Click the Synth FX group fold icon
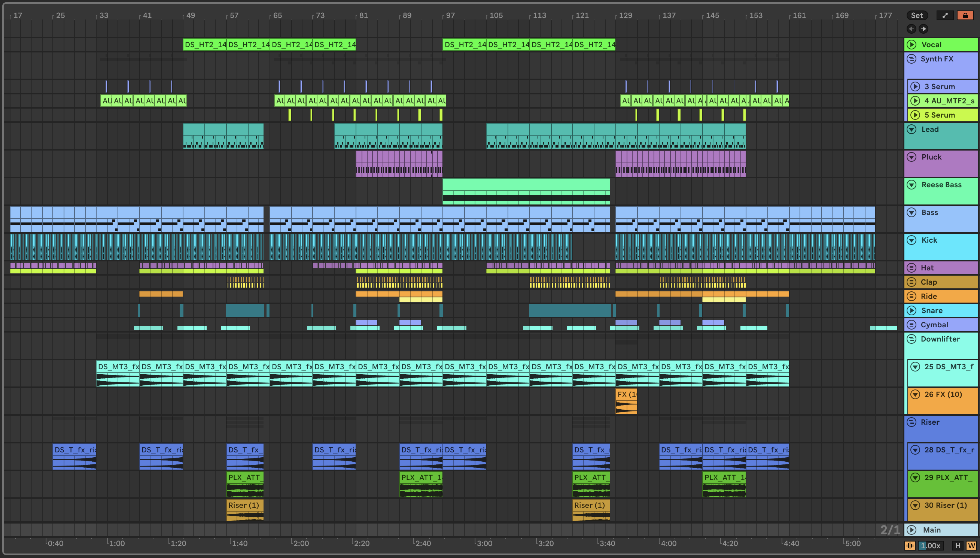This screenshot has width=980, height=558. pos(912,59)
